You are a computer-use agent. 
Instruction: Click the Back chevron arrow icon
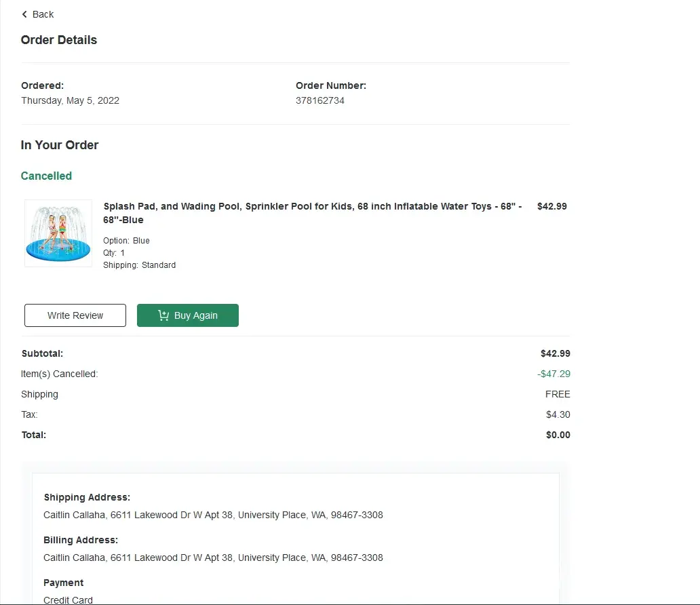click(25, 14)
